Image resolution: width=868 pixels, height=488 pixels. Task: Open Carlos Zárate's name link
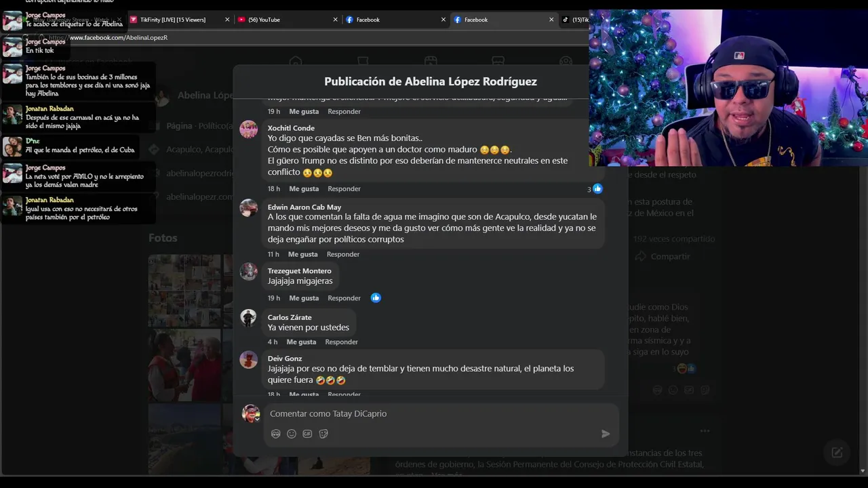(x=290, y=317)
